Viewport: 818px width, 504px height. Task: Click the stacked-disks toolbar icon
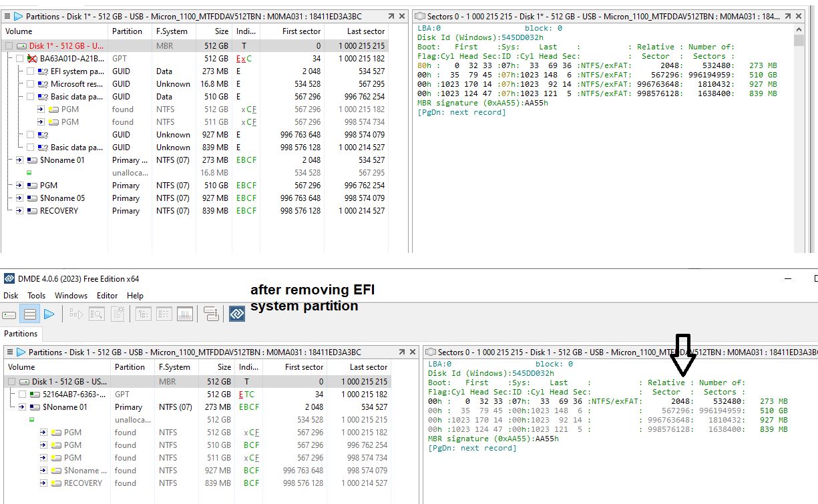(211, 314)
